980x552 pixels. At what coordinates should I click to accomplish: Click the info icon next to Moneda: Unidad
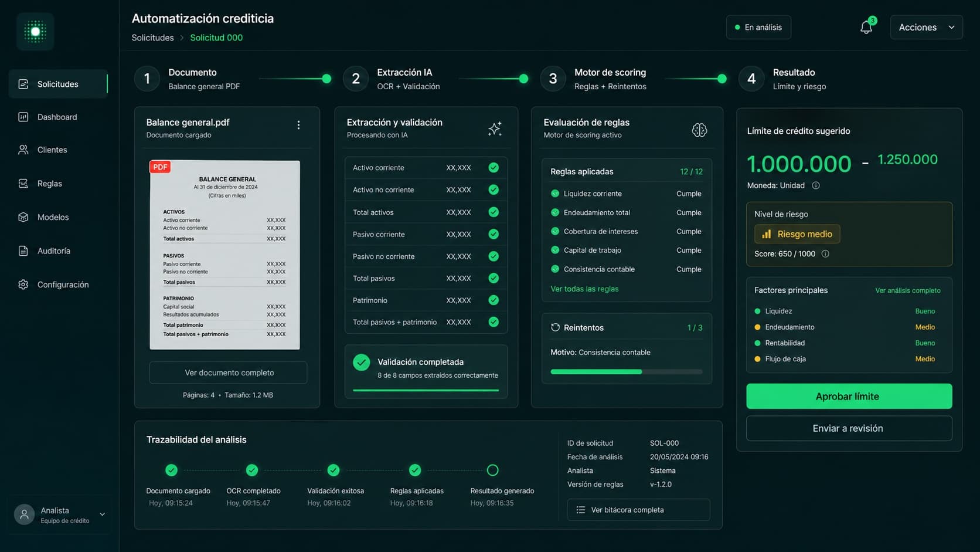(816, 185)
